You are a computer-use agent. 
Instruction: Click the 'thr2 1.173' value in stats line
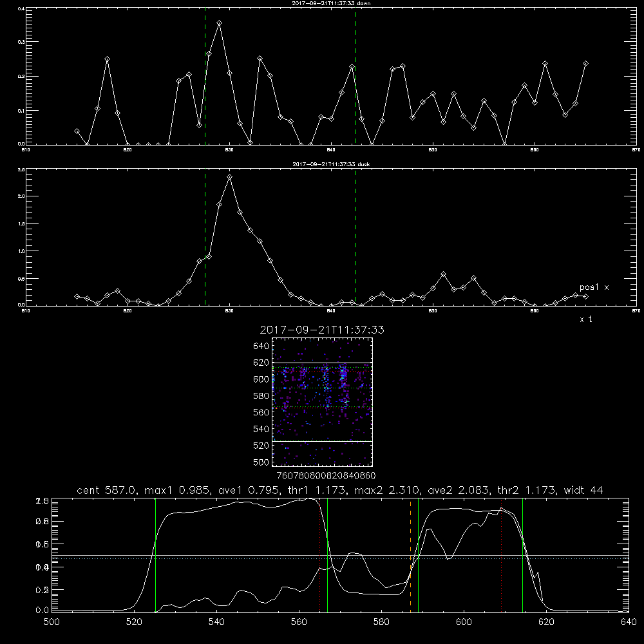[x=527, y=490]
